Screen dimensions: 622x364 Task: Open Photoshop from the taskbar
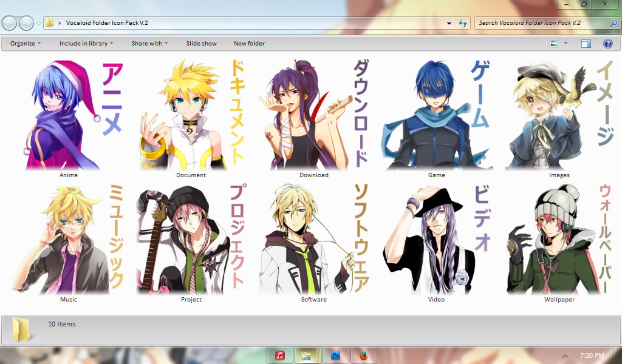[x=335, y=356]
